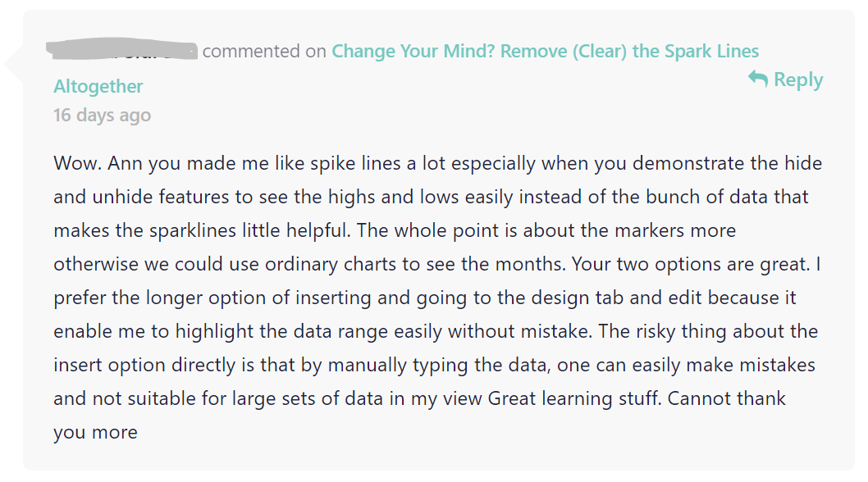
Task: Click the "Reply" text label
Action: coord(798,80)
